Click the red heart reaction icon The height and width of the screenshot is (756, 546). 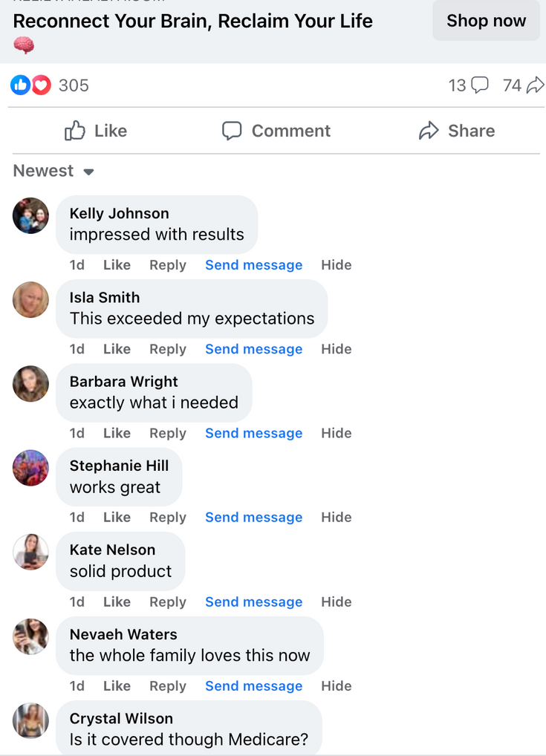(x=42, y=85)
